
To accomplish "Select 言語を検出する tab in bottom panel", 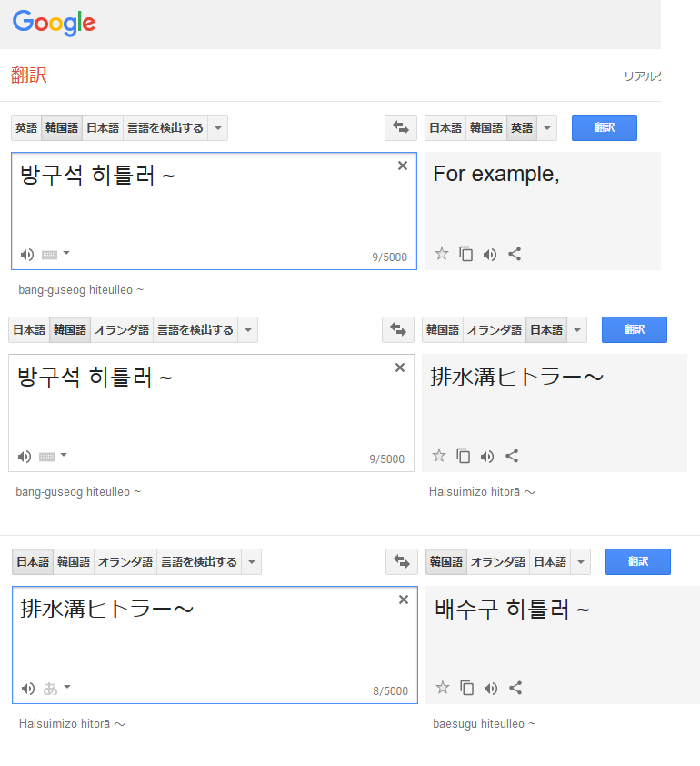I will 199,562.
